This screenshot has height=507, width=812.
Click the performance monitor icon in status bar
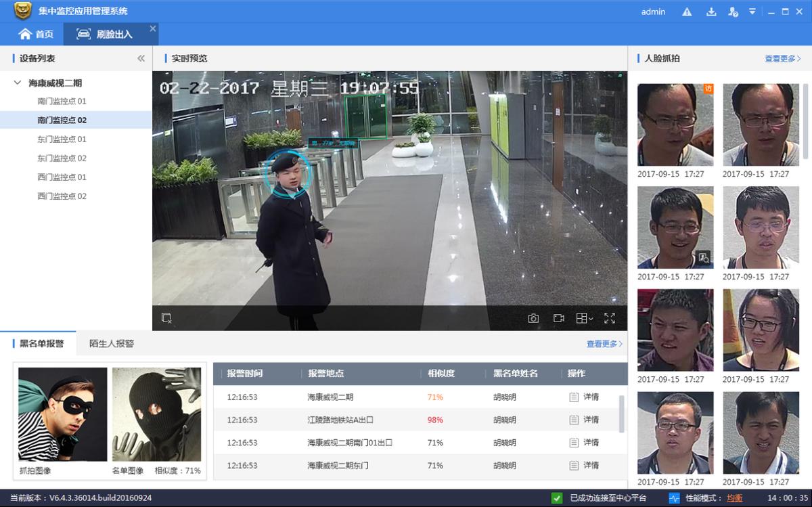(x=673, y=499)
